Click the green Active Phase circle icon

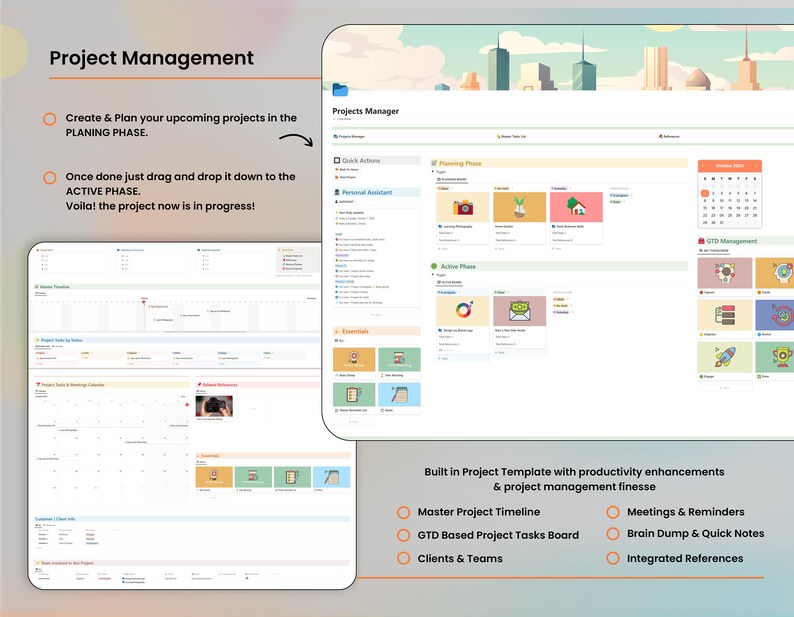[x=434, y=266]
